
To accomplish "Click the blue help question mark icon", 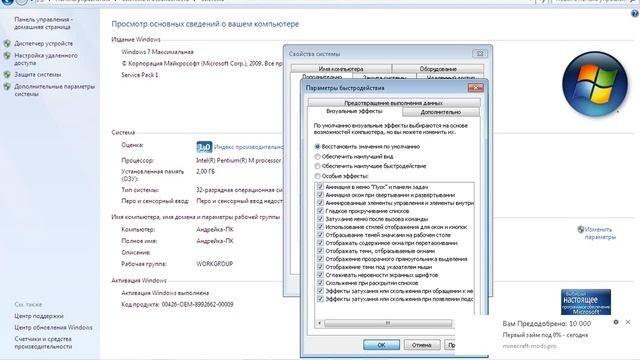I will click(635, 14).
